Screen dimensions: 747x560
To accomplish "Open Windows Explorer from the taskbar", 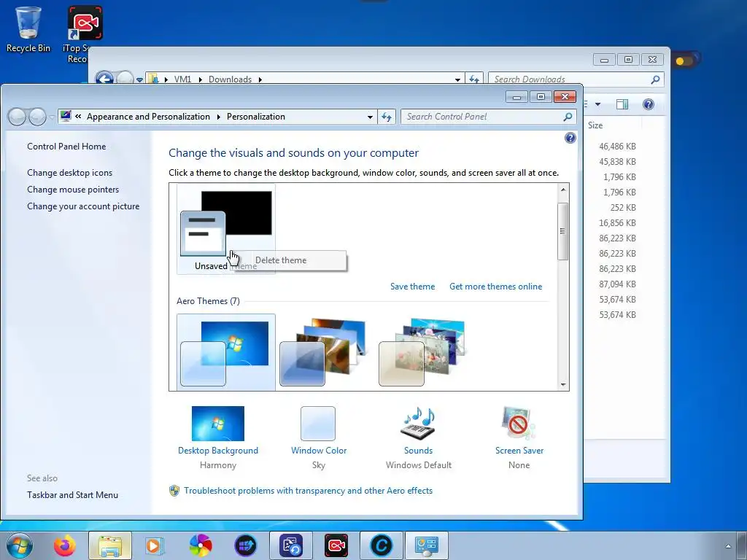I will (110, 545).
